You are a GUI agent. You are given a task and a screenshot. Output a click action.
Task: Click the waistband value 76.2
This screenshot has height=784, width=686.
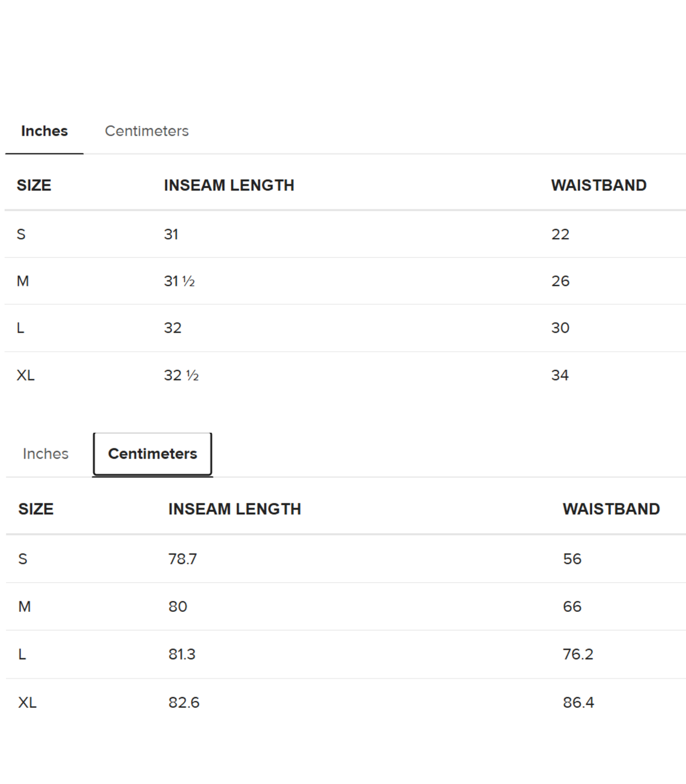pos(578,654)
